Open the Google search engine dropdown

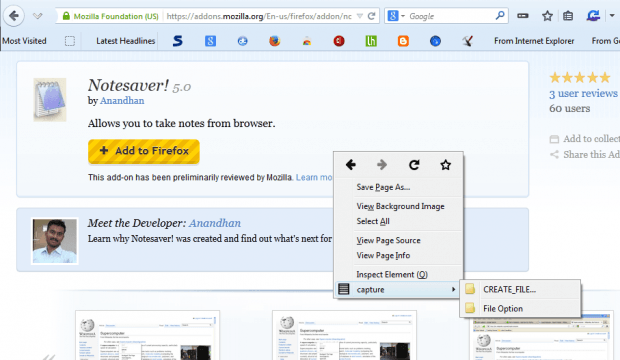pos(396,16)
